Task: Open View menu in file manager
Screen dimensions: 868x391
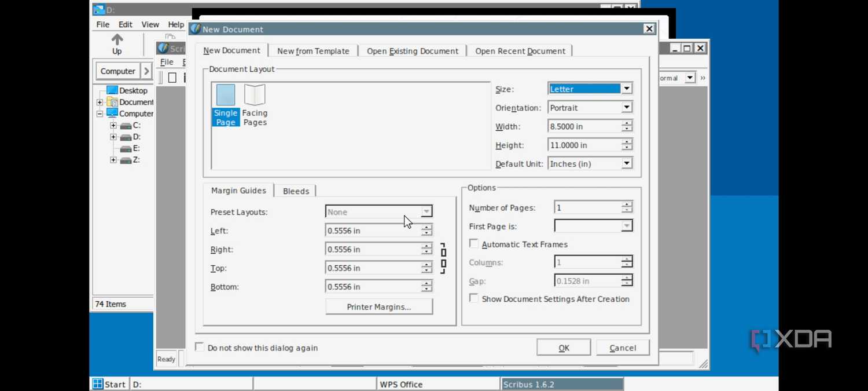Action: point(150,24)
